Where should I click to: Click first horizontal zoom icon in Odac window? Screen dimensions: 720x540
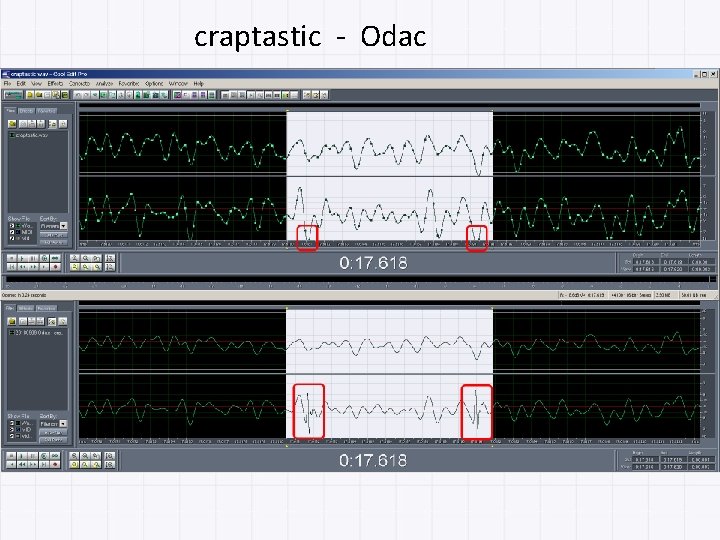pos(74,456)
